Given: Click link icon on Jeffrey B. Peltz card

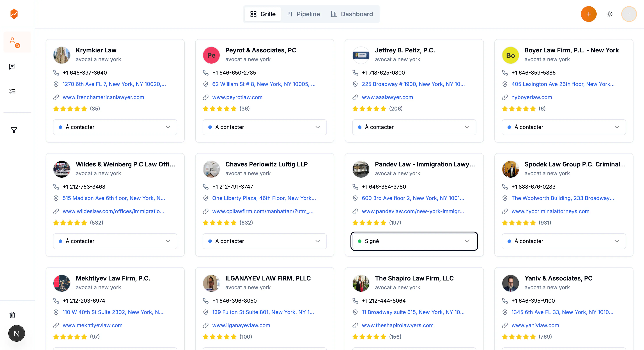Looking at the screenshot, I should tap(355, 97).
